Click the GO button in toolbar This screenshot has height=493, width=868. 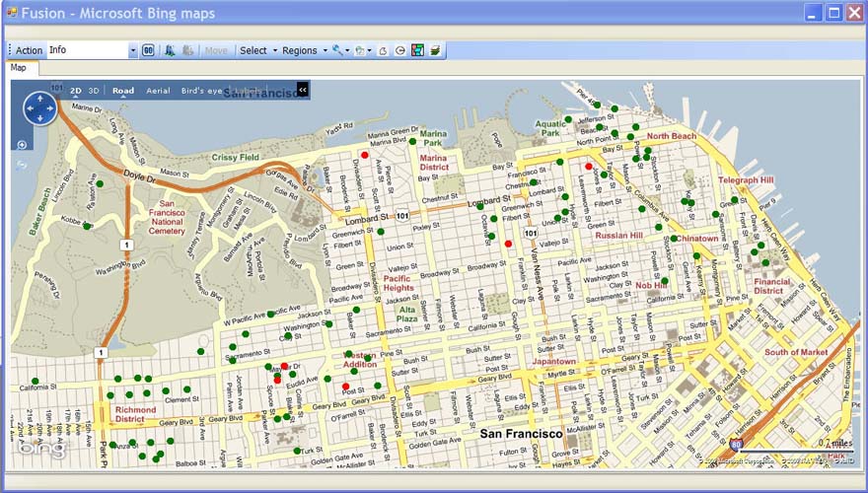[148, 50]
